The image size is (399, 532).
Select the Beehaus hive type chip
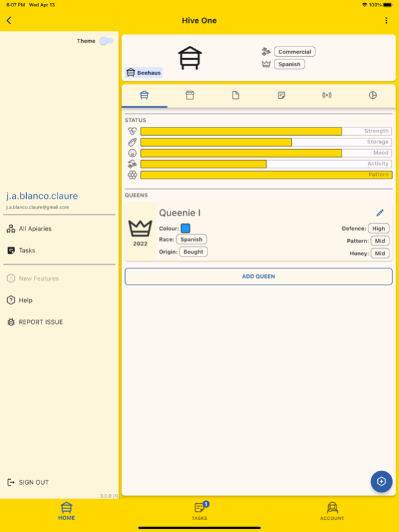pyautogui.click(x=144, y=73)
